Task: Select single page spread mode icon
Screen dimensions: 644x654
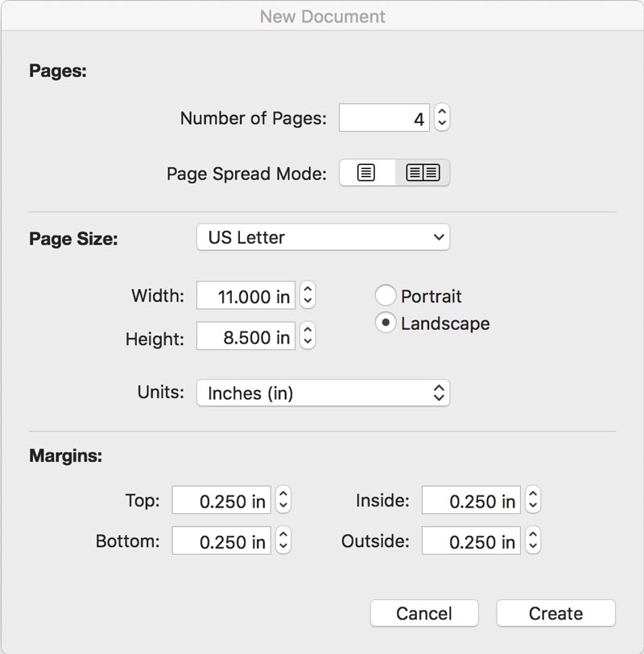Action: tap(366, 173)
